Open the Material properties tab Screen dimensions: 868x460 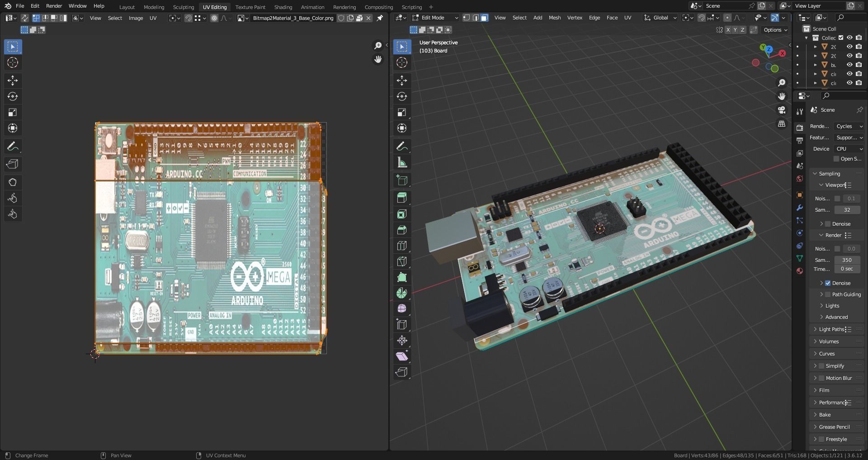(x=800, y=271)
